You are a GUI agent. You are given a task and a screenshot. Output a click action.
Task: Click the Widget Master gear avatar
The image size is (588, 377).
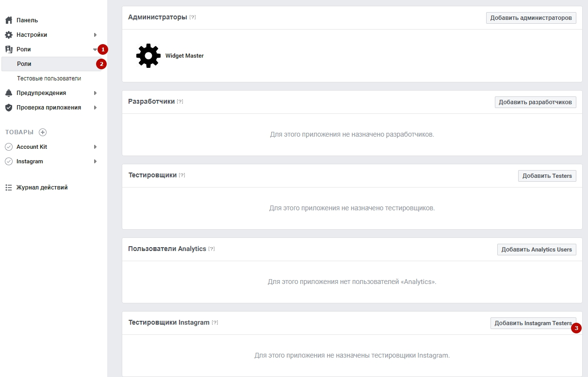[x=148, y=56]
